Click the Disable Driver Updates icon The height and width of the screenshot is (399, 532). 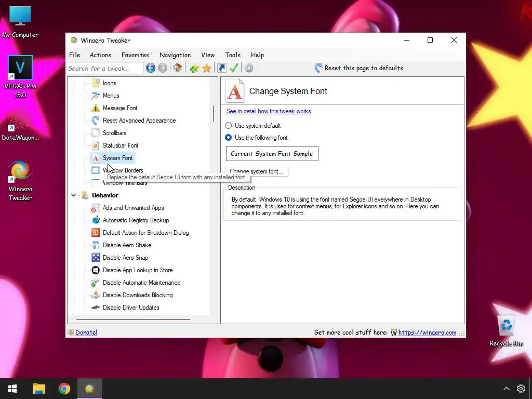(96, 308)
